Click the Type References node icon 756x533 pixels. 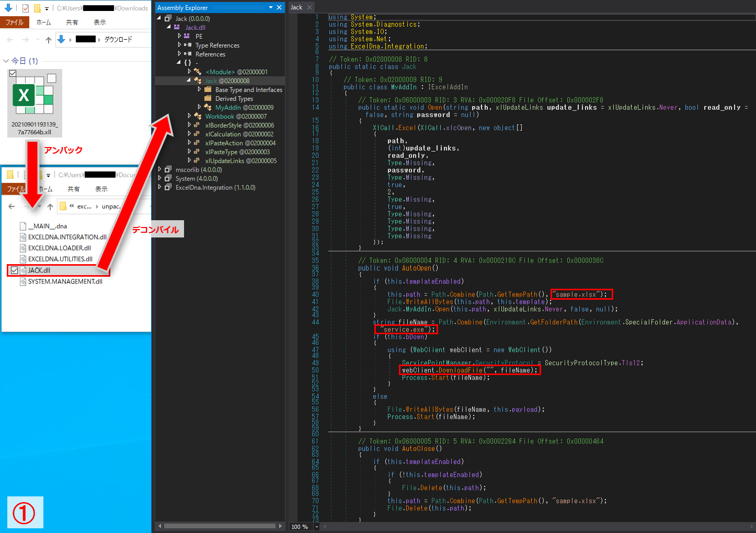187,45
